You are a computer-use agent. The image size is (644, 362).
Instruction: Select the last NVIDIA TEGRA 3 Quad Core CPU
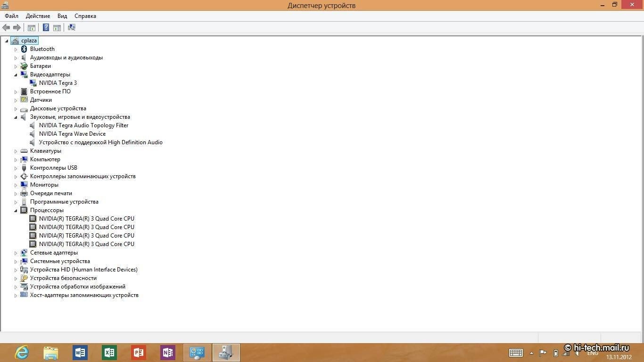pos(86,244)
